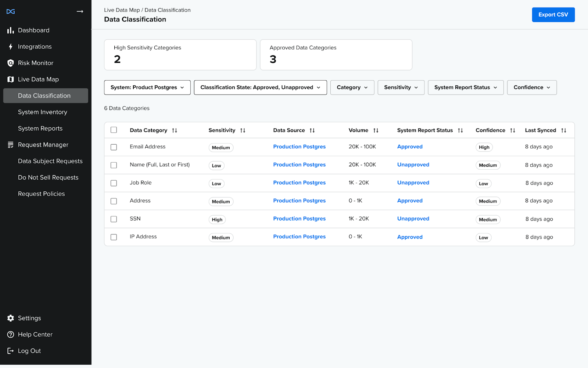Screen dimensions: 588x368
Task: Open the Confidence filter dropdown
Action: (x=531, y=87)
